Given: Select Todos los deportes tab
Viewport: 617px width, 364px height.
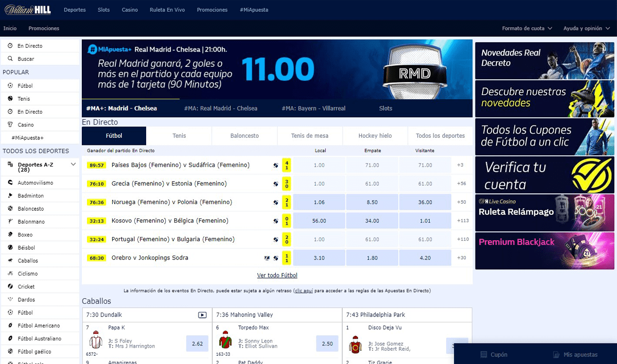Looking at the screenshot, I should 440,136.
